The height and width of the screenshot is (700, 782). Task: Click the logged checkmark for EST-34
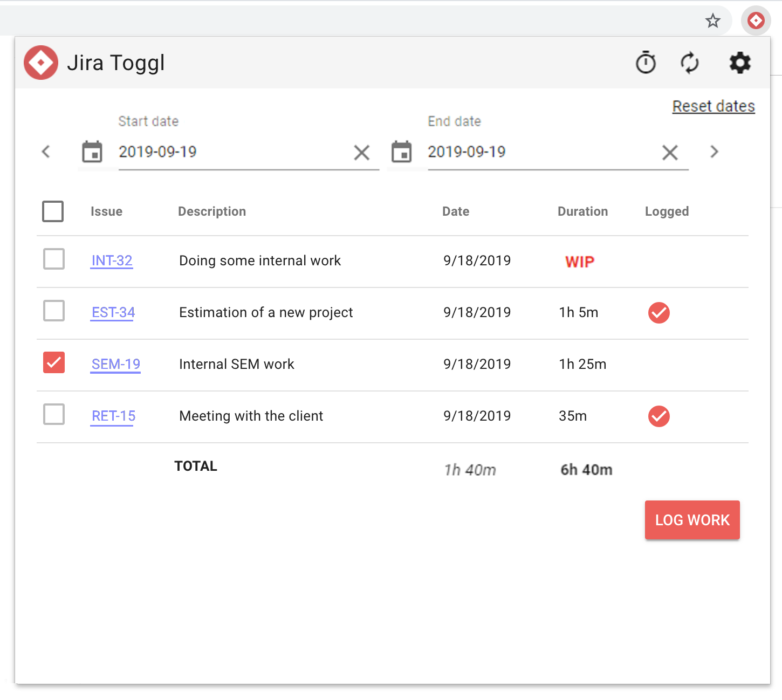tap(659, 313)
